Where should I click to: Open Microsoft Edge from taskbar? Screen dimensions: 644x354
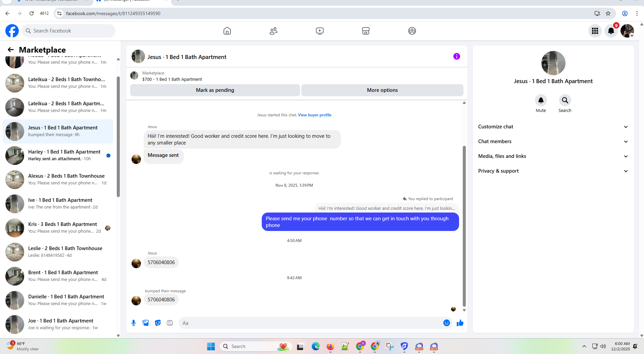coord(315,346)
